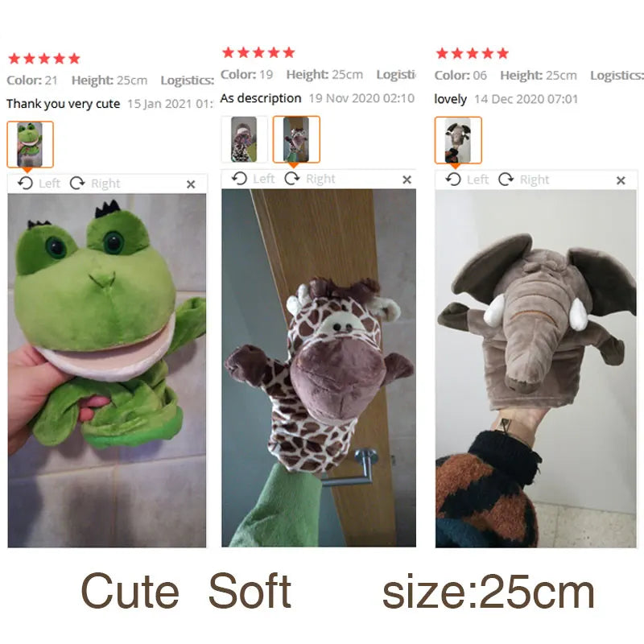Click the enlarged frog puppet photo
This screenshot has width=644, height=644.
[107, 370]
